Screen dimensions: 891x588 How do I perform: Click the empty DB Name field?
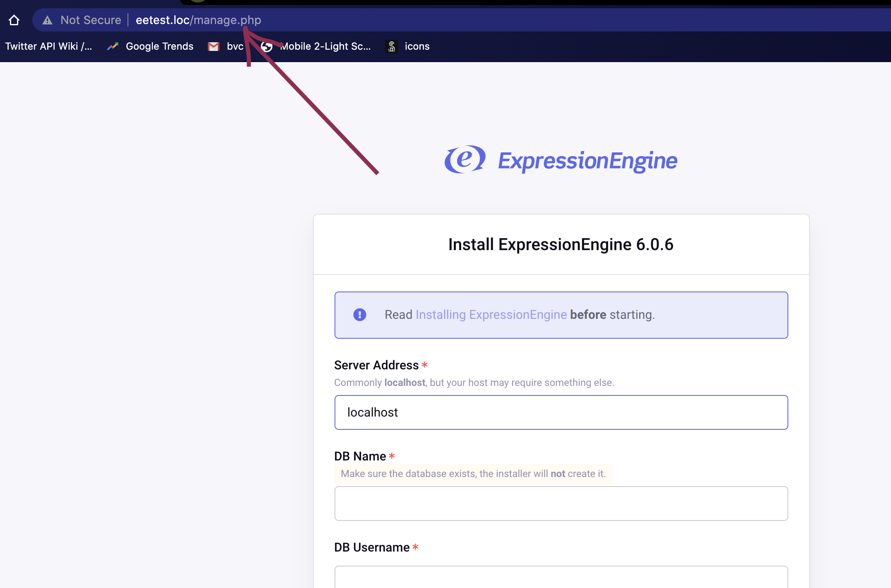[561, 504]
